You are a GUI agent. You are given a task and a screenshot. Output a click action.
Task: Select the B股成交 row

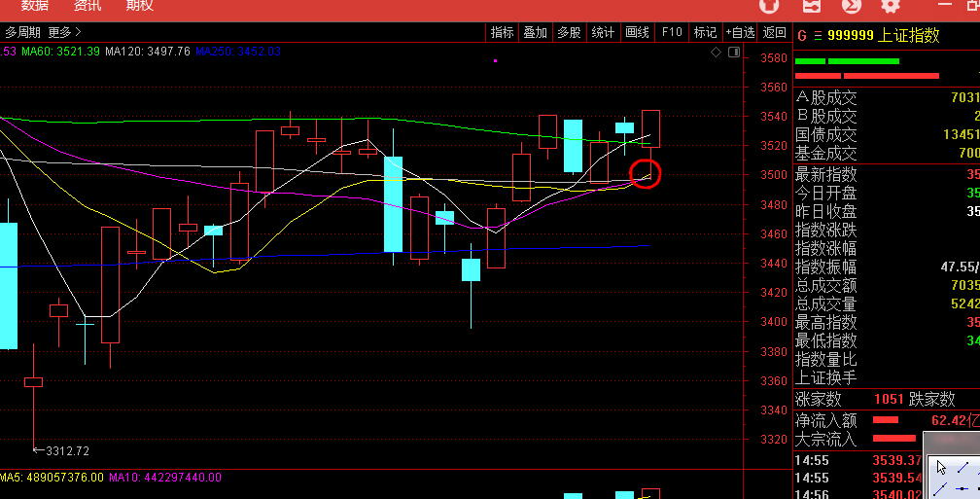tap(888, 117)
